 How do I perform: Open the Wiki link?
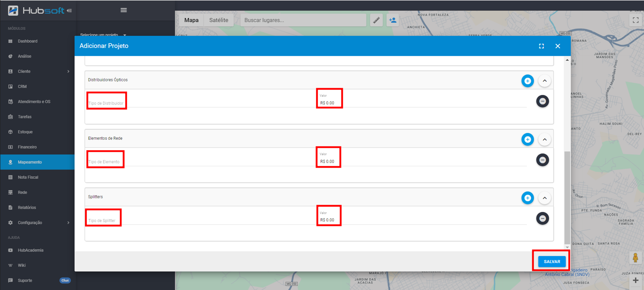click(22, 265)
